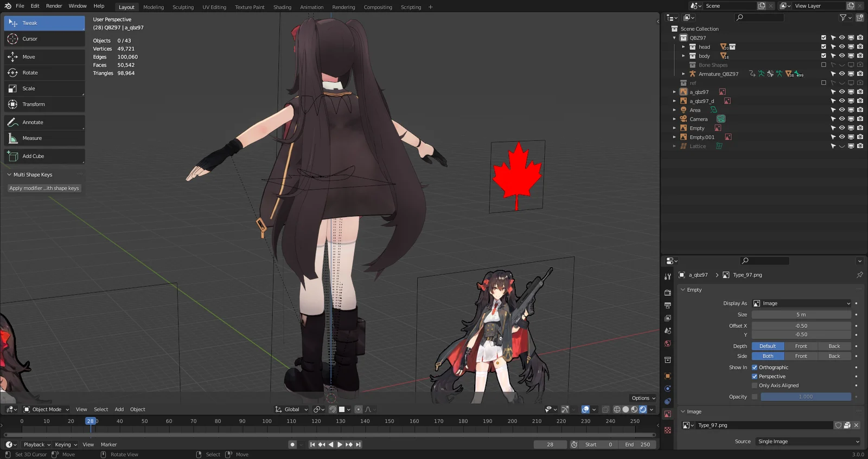
Task: Click the Size 5 m field
Action: (801, 315)
